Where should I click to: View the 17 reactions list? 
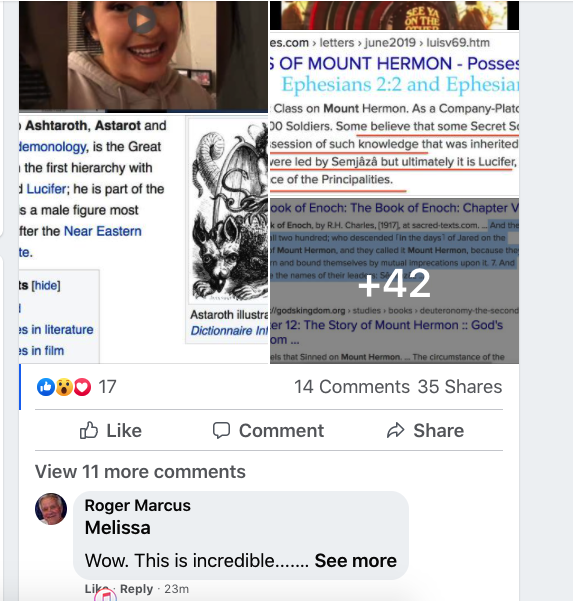[x=107, y=387]
